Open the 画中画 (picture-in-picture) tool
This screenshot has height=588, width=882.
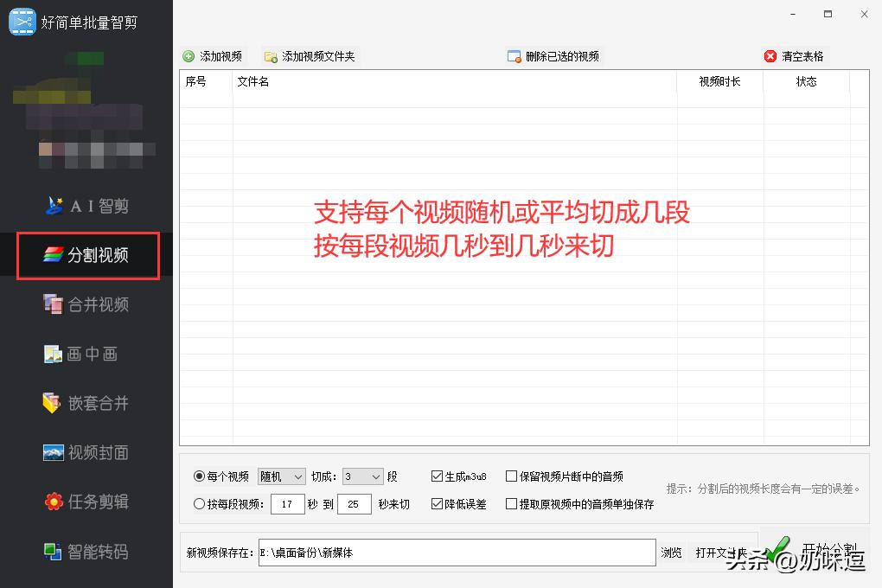coord(86,354)
